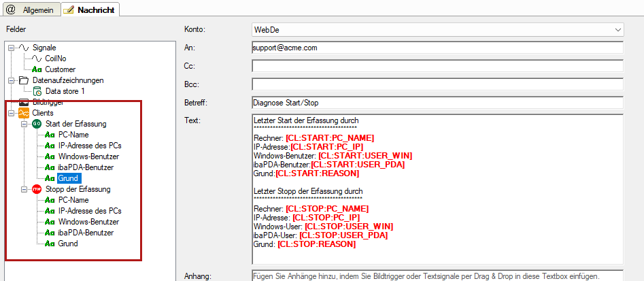Click the Betreff field Diagnose Start/Stop
644x281 pixels.
437,102
